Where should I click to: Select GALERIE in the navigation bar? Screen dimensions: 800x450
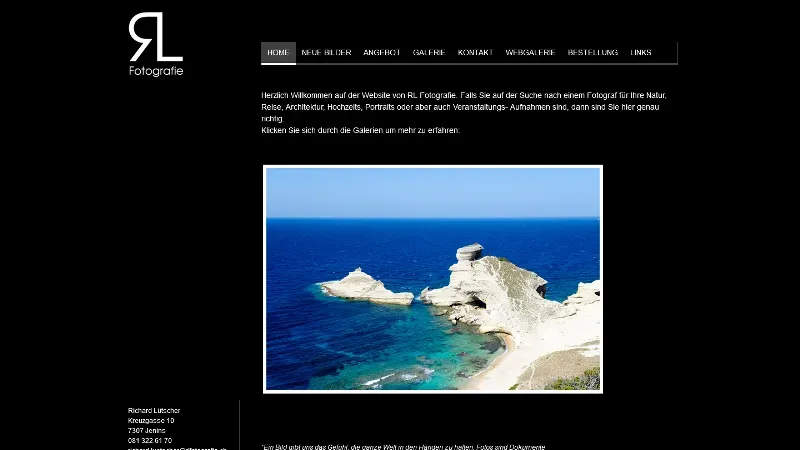[x=429, y=53]
